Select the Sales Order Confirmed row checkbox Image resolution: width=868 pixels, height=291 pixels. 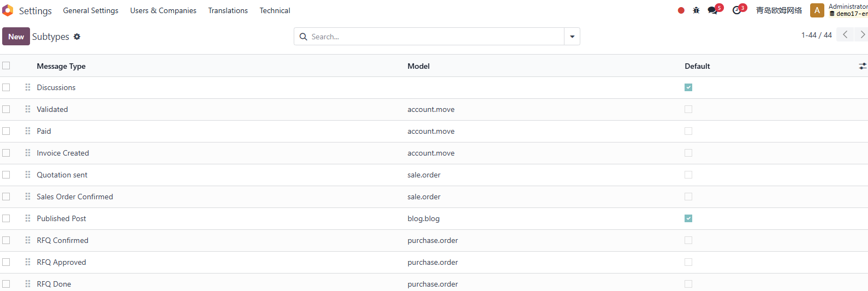click(6, 197)
